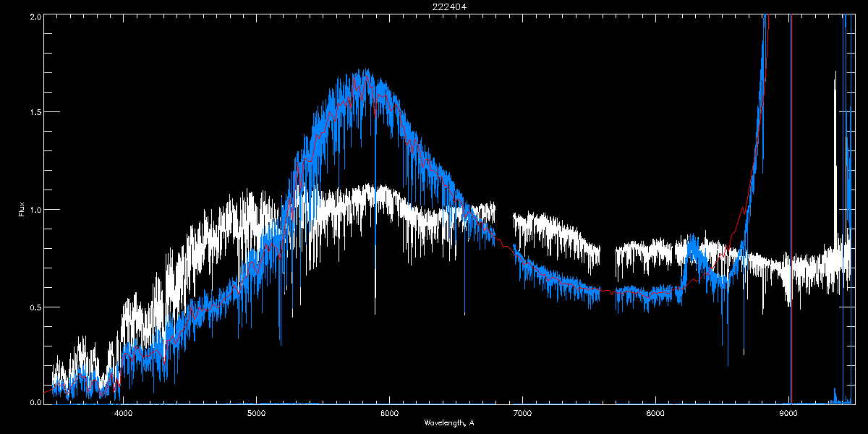Click the vertical red line near 9000
868x434 pixels.
[791, 208]
